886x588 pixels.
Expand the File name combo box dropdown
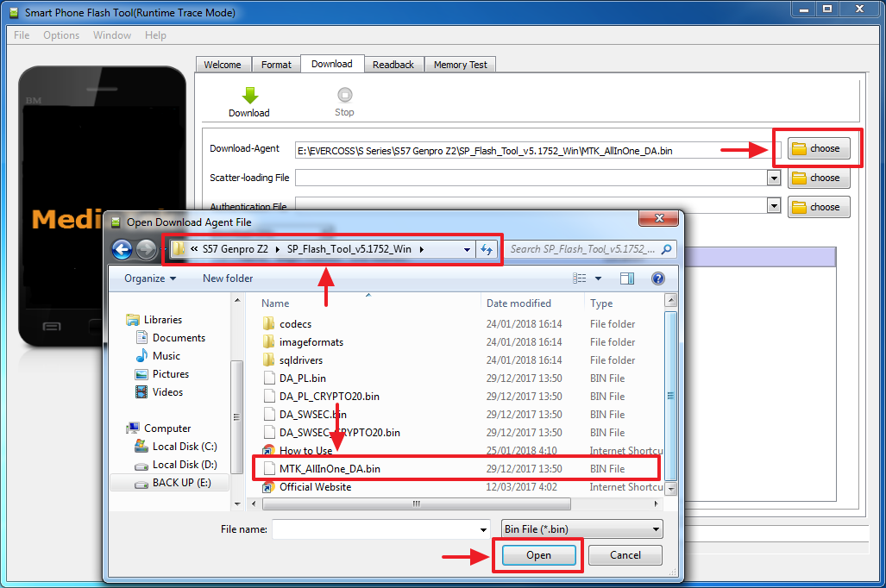coord(483,530)
